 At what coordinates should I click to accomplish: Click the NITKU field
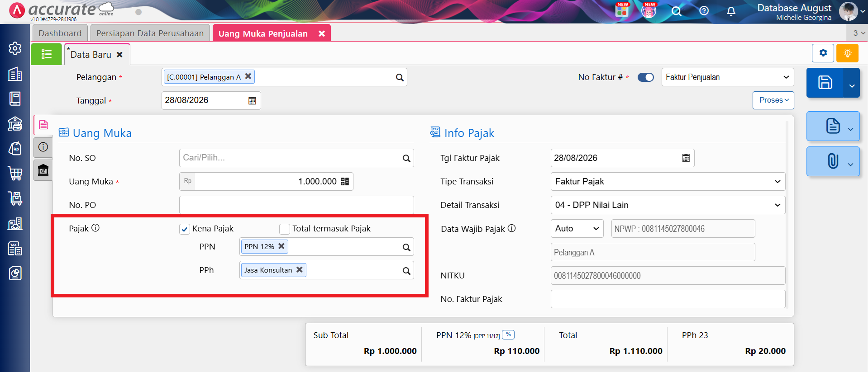click(x=668, y=276)
